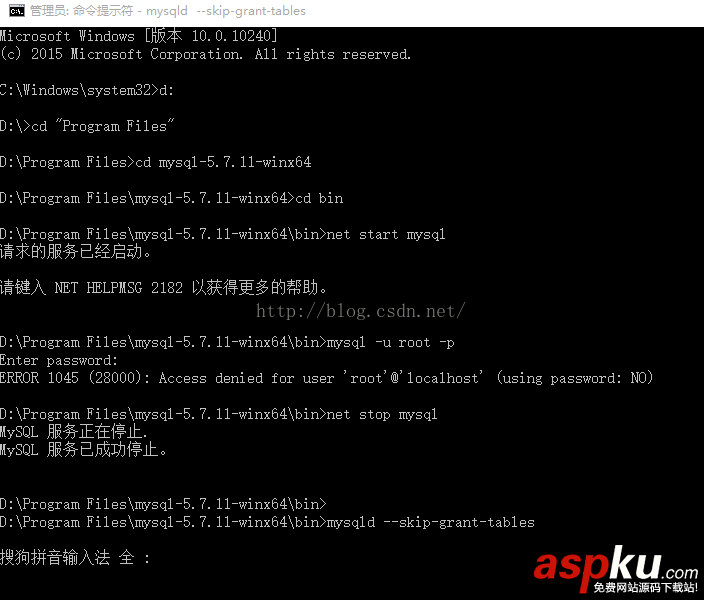Click the 2015 Microsoft Corporation copyright line
The image size is (704, 600).
(205, 54)
